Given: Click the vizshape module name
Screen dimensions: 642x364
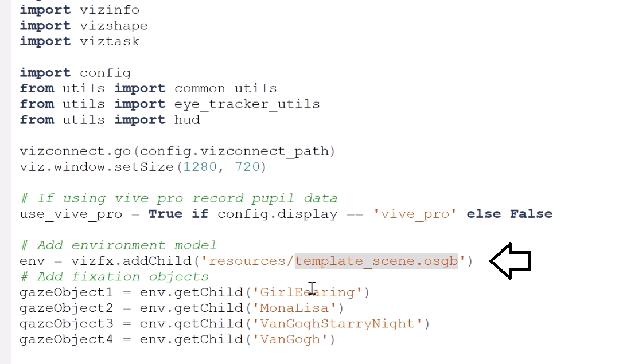Looking at the screenshot, I should pos(114,26).
